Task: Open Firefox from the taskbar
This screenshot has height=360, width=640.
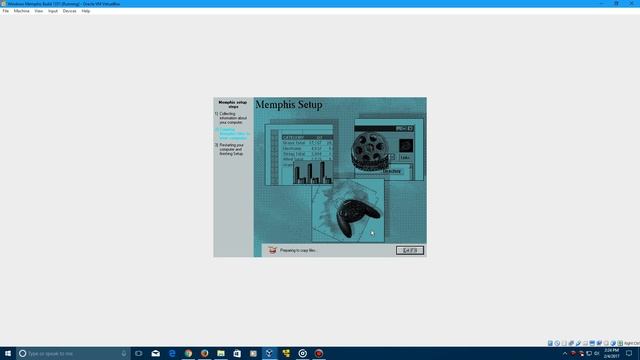Action: click(x=204, y=353)
